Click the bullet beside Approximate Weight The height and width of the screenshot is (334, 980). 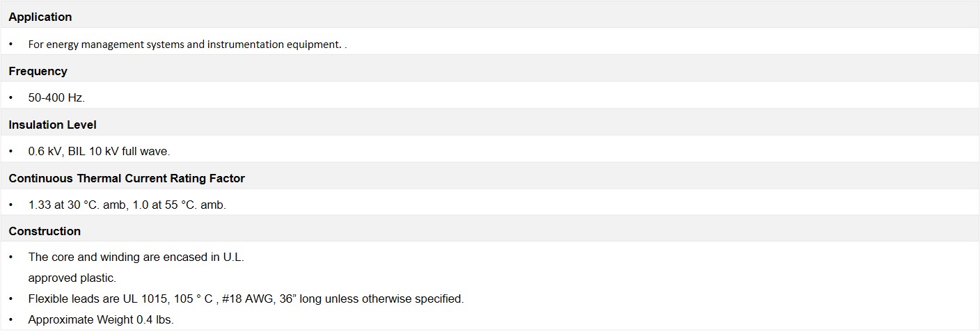pos(11,319)
